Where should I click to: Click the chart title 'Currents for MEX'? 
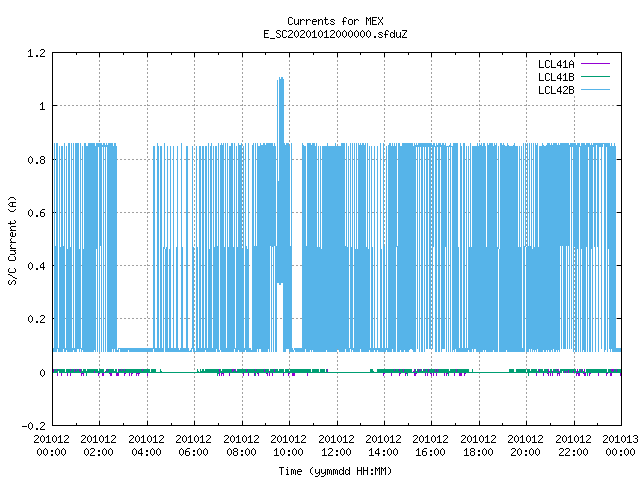point(335,21)
